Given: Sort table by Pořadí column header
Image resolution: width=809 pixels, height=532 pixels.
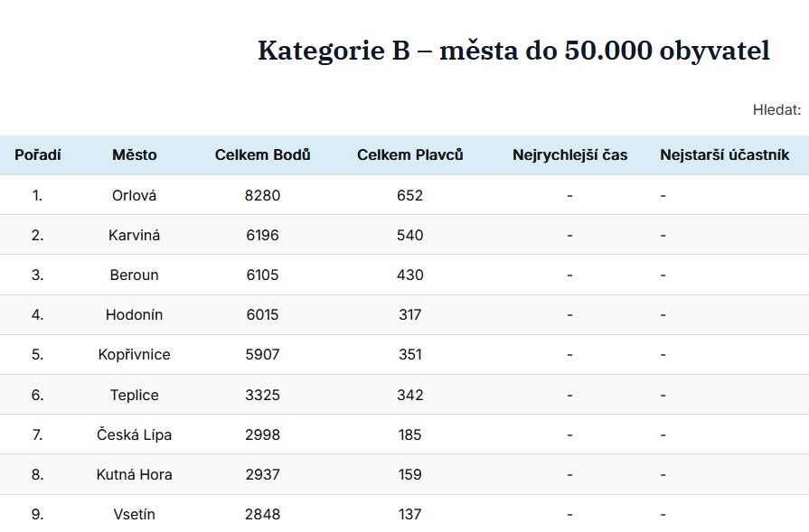Looking at the screenshot, I should pyautogui.click(x=38, y=155).
